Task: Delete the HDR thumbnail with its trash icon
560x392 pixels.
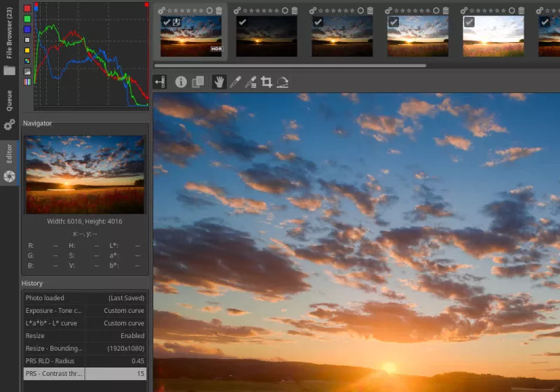Action: coord(219,10)
